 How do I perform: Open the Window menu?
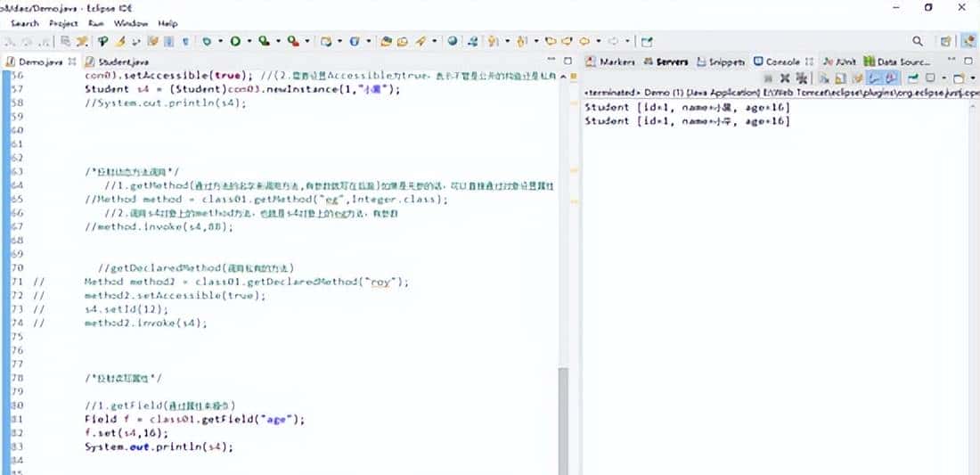coord(131,23)
